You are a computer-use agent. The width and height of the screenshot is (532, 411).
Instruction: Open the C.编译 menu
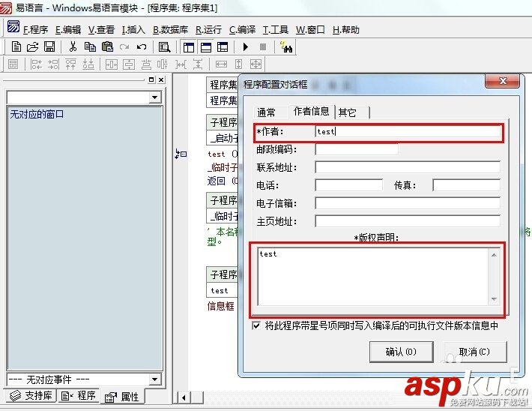[242, 30]
